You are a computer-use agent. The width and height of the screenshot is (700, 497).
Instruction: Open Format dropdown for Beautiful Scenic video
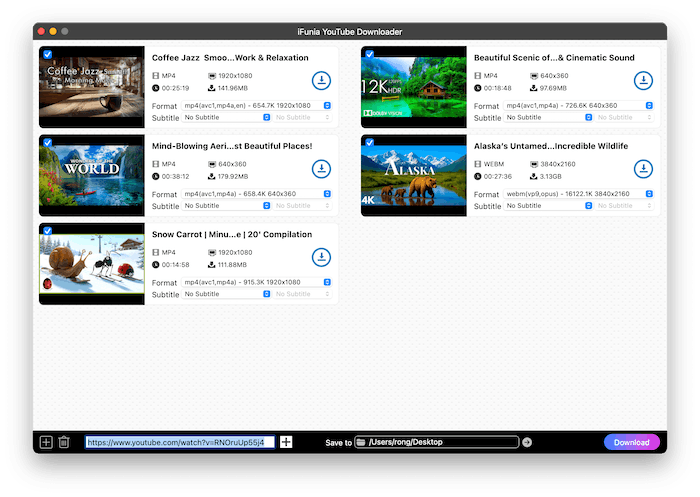(x=579, y=105)
